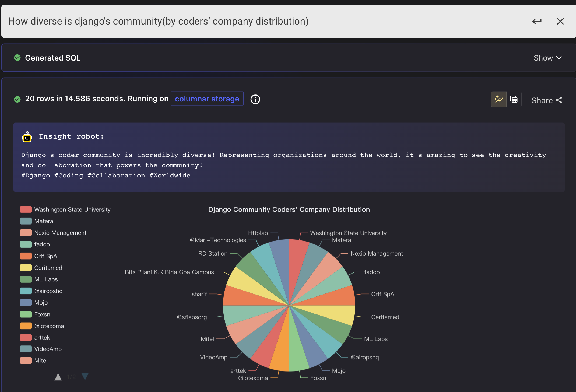
Task: Toggle the Ceritamed legend entry
Action: coord(41,268)
